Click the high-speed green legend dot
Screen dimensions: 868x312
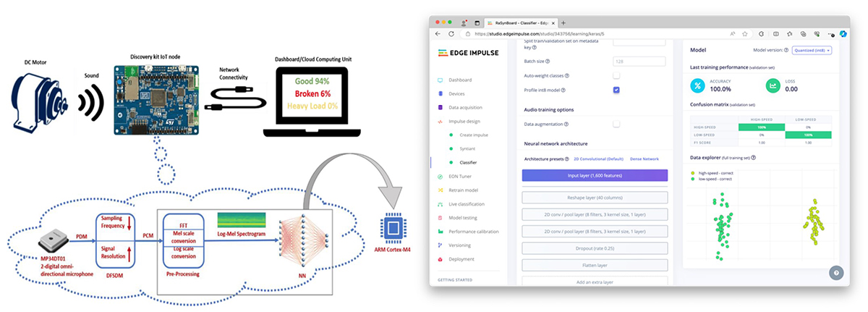(693, 174)
